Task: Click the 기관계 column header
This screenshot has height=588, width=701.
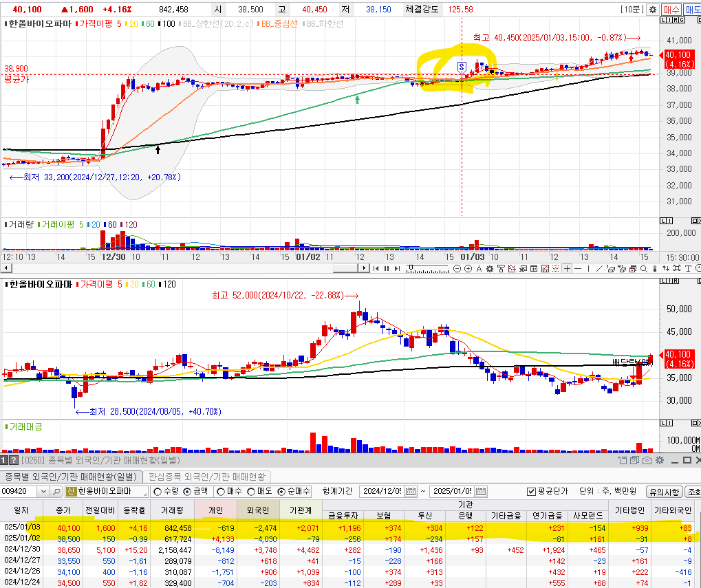Action: click(301, 510)
